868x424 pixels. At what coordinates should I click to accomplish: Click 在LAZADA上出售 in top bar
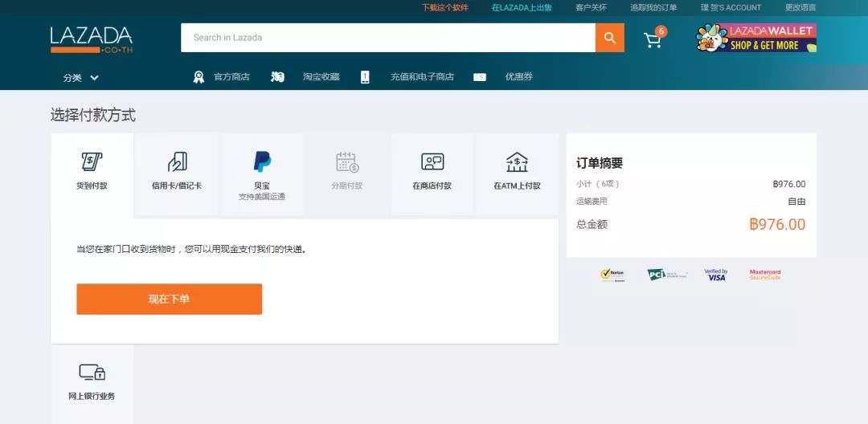tap(522, 8)
